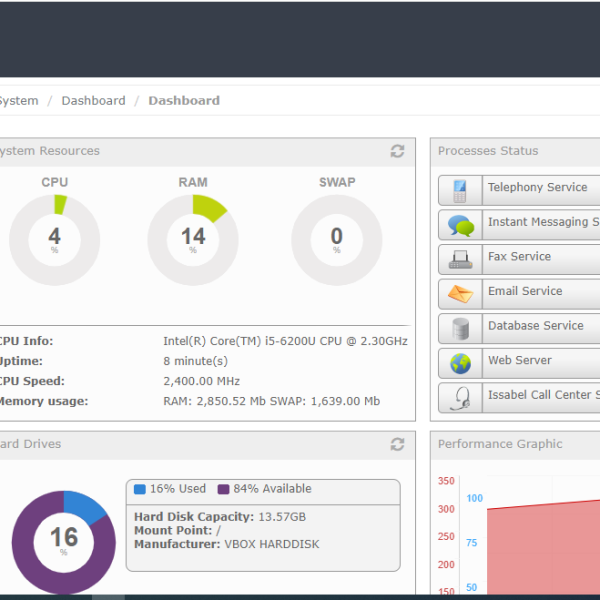Click the Web Server globe icon
This screenshot has width=600, height=600.
pyautogui.click(x=460, y=363)
